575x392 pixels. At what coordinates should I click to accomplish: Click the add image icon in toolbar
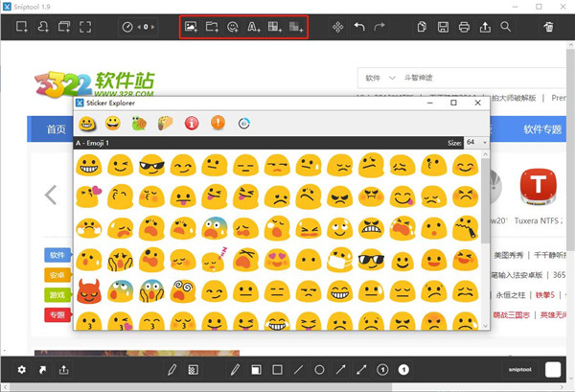coord(192,28)
